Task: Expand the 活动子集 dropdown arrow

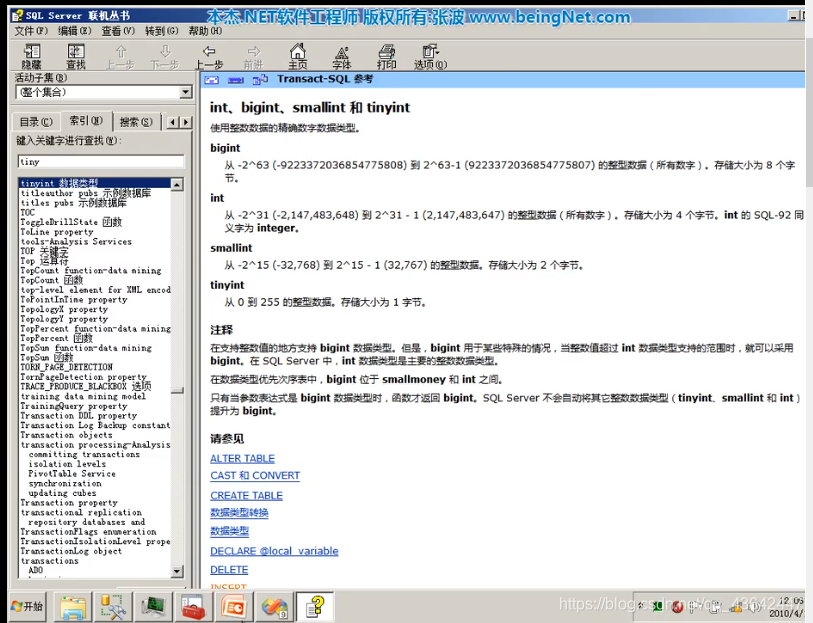Action: [x=186, y=92]
